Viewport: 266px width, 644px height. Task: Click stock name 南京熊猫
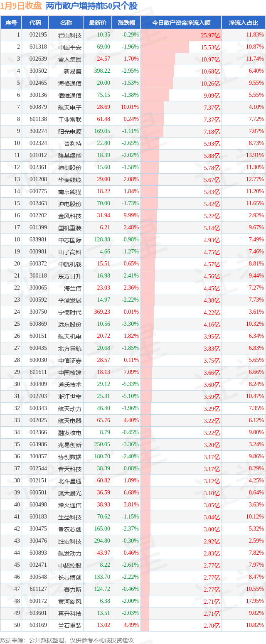coord(70,192)
